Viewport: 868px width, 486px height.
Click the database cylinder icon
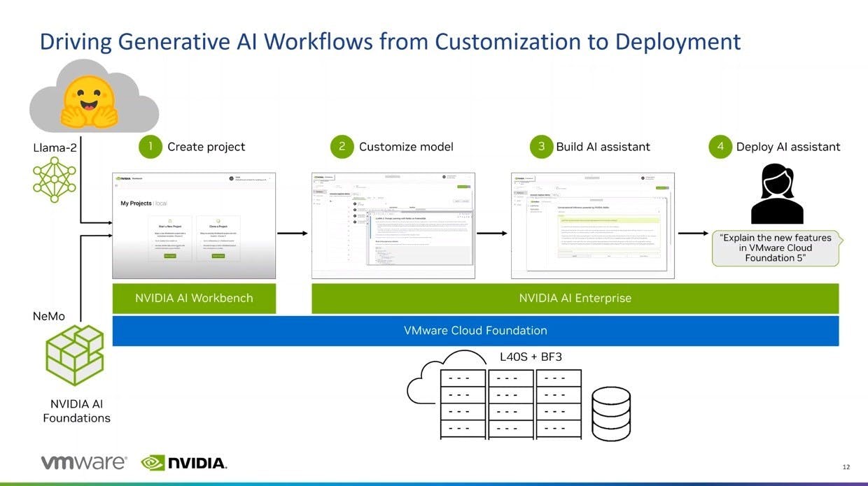point(611,414)
